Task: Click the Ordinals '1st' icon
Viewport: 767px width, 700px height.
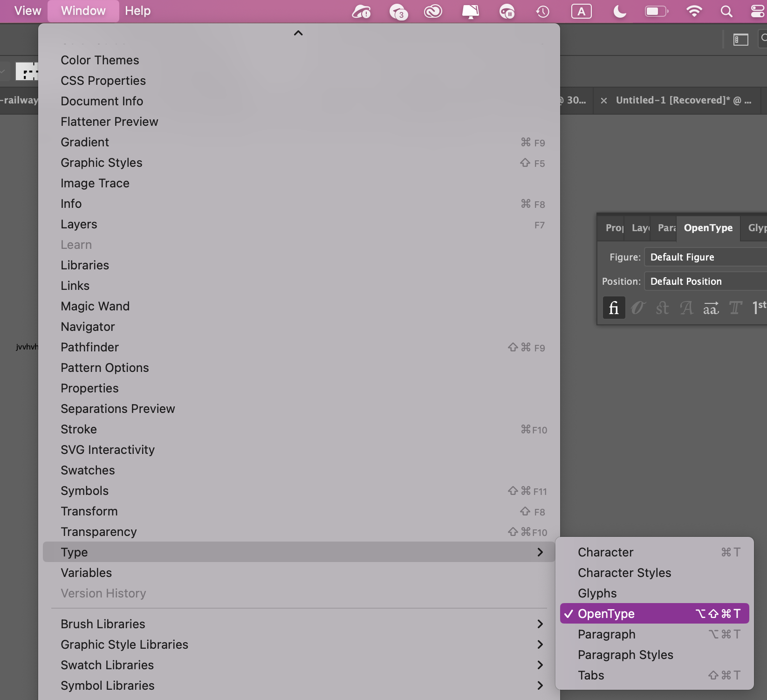Action: (x=759, y=308)
